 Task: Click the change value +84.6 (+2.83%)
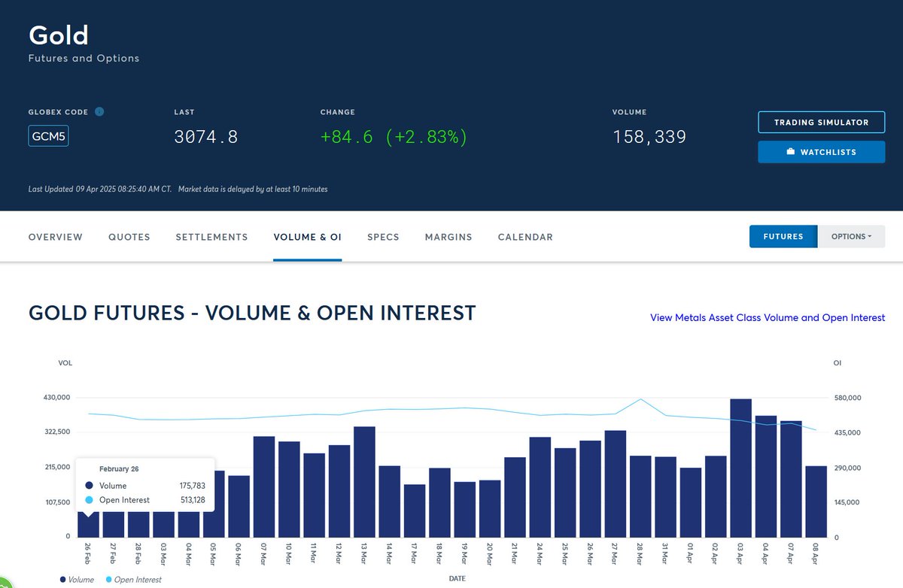[394, 137]
